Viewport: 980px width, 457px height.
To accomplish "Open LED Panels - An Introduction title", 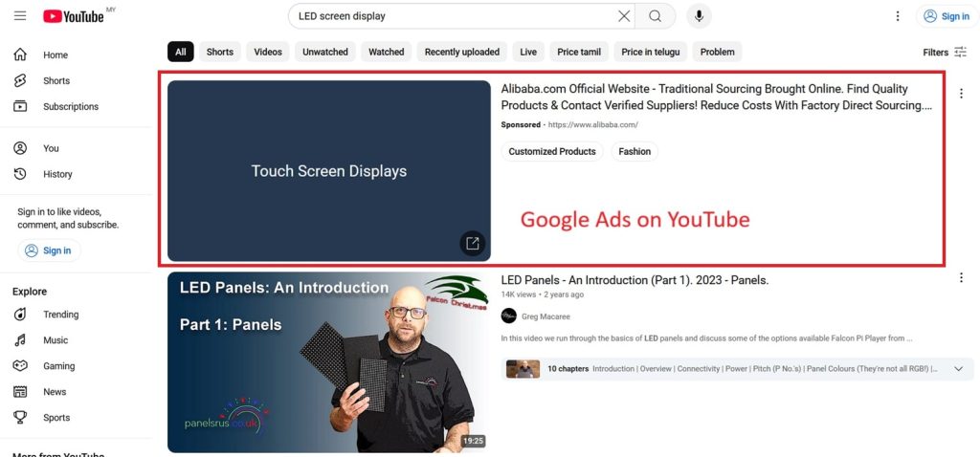I will [635, 280].
